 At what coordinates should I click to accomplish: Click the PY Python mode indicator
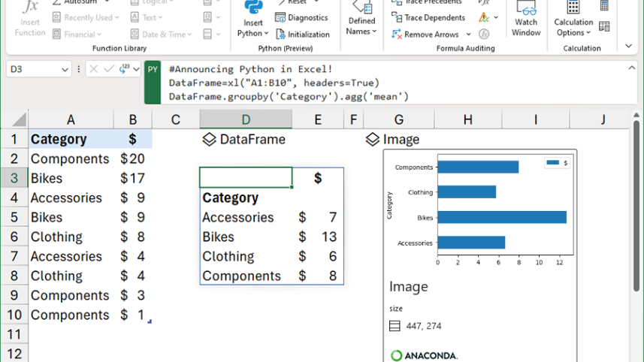153,70
